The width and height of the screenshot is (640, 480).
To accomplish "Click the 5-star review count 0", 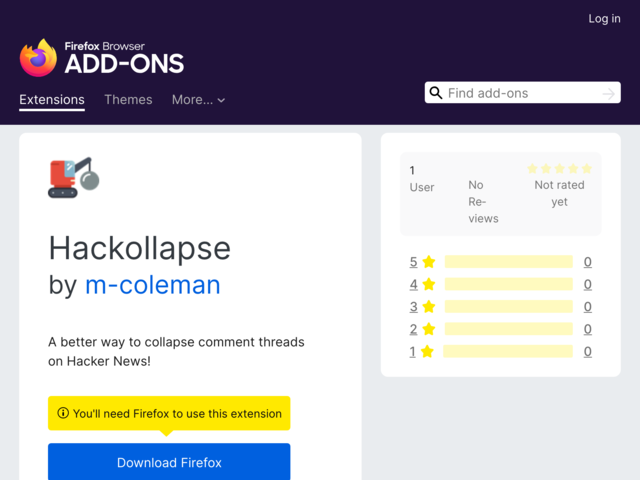I will (588, 262).
